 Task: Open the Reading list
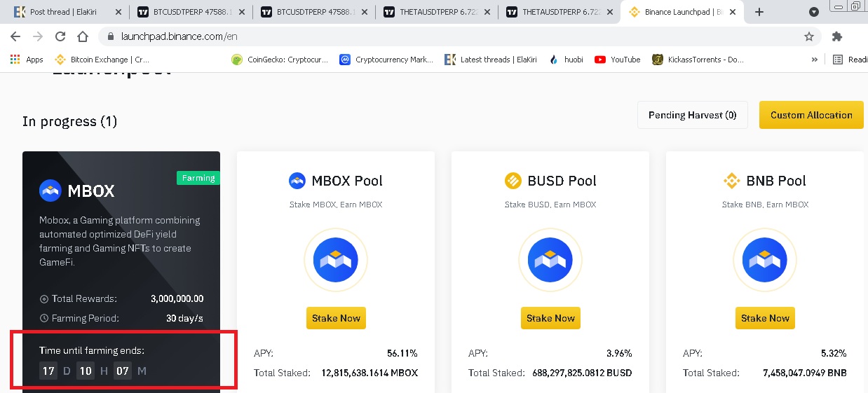pyautogui.click(x=850, y=60)
